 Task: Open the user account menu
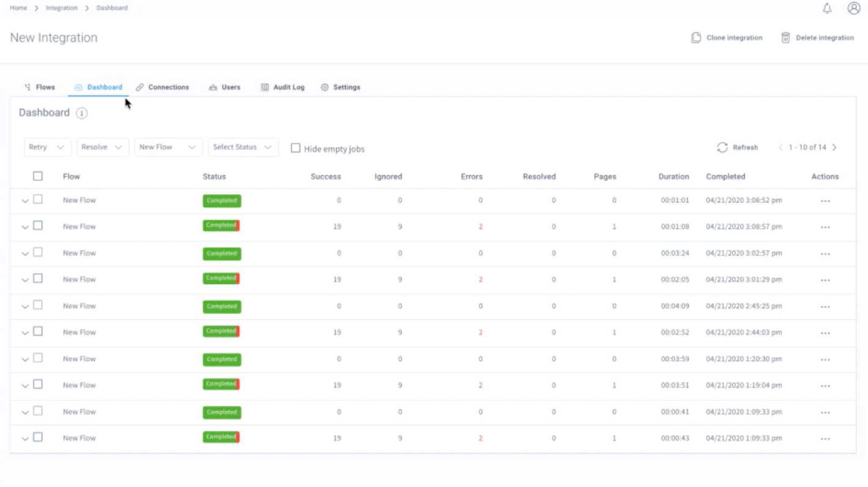point(853,8)
